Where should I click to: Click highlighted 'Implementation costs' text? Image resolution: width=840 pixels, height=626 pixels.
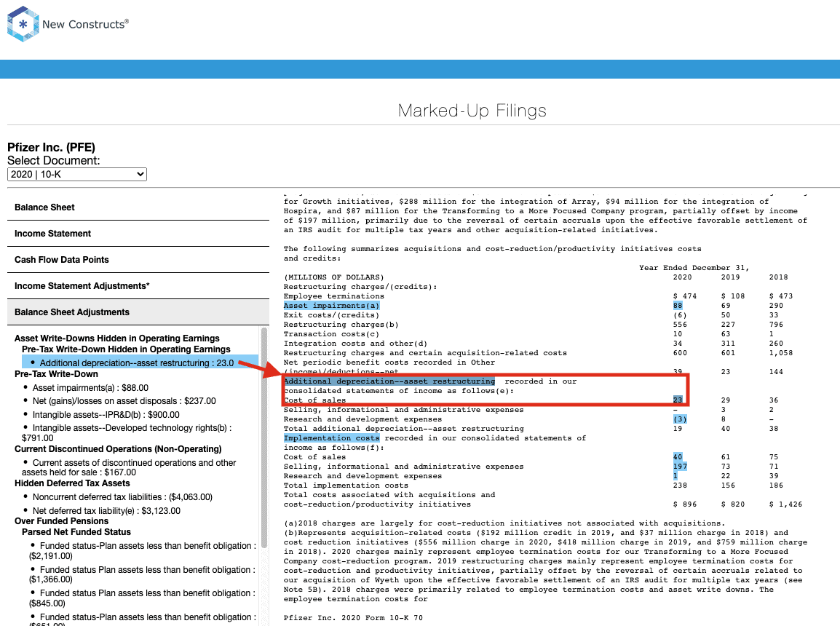(332, 438)
